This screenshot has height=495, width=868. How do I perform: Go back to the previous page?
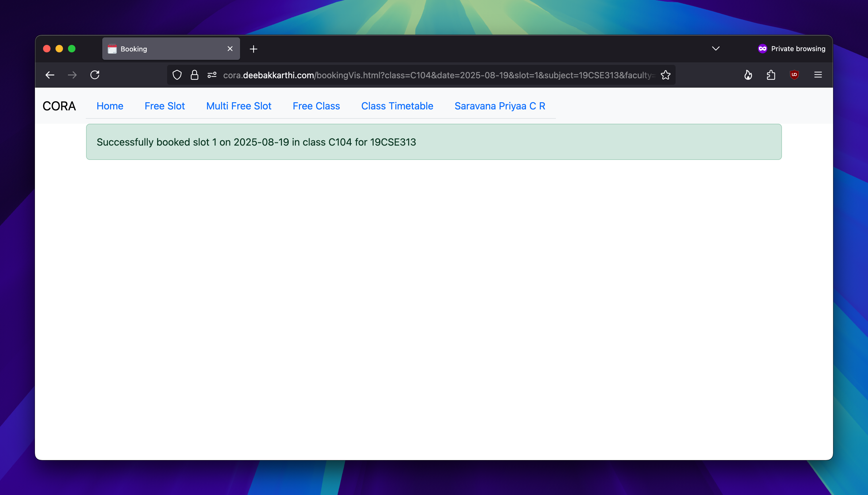click(50, 75)
